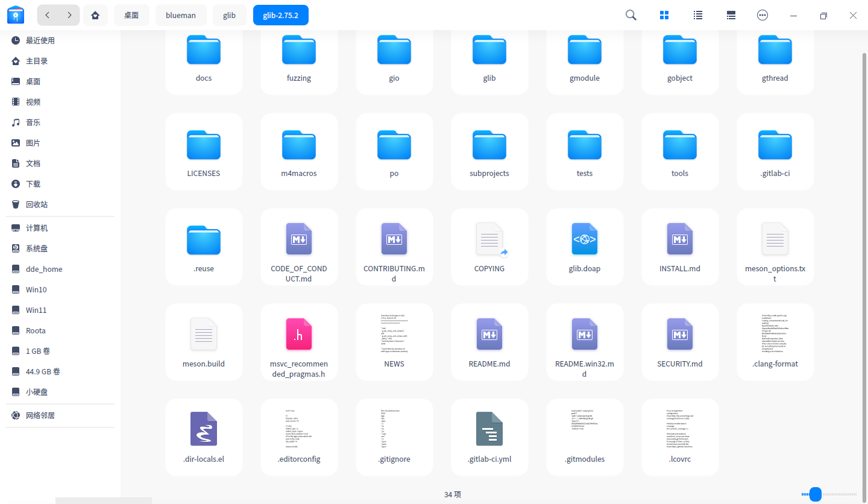The image size is (868, 504).
Task: Open 音乐 in sidebar
Action: (x=60, y=122)
